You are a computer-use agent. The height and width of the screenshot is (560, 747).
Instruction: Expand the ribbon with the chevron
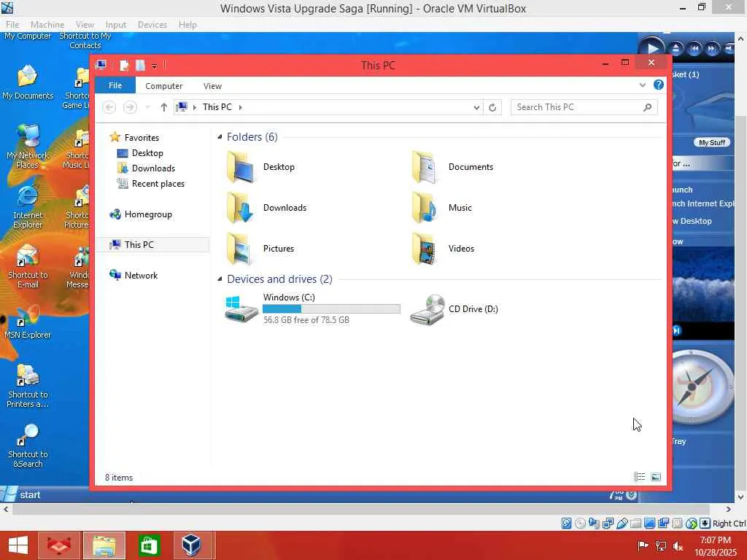642,85
